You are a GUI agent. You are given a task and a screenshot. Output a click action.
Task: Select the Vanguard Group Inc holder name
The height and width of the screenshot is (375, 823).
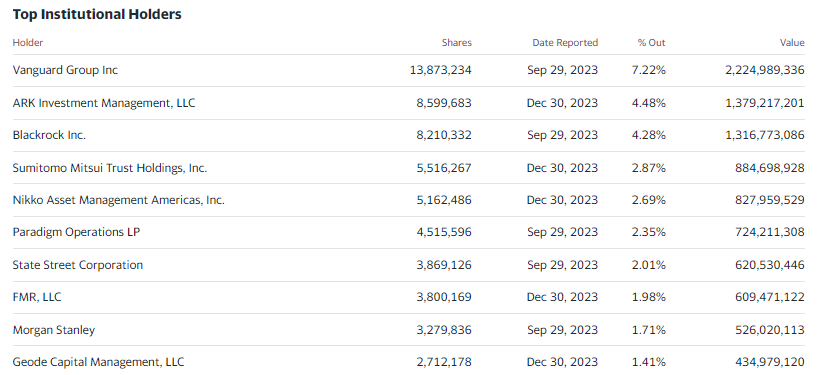(65, 70)
